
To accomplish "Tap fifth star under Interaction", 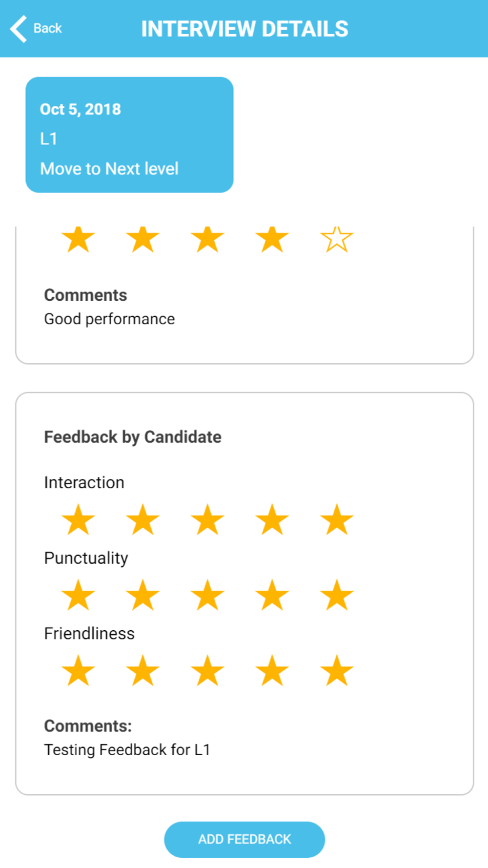I will (337, 520).
